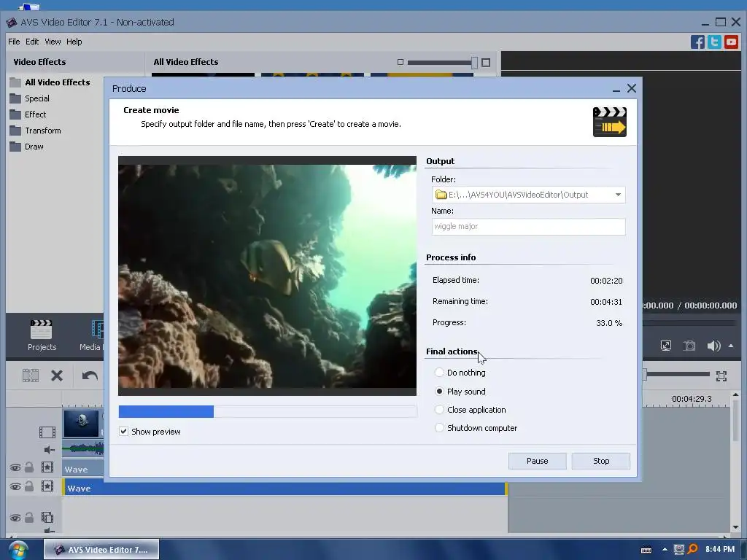
Task: Open the output Folder dropdown
Action: [x=617, y=195]
